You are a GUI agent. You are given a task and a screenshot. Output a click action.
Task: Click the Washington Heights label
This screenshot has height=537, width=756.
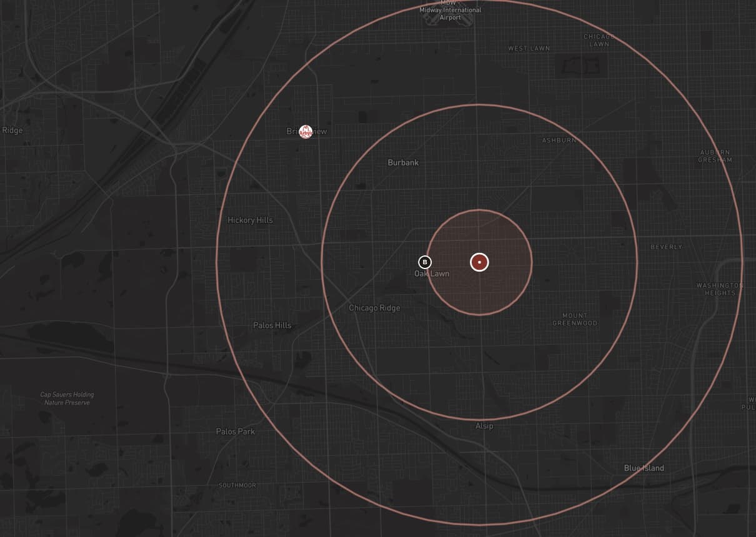(720, 289)
